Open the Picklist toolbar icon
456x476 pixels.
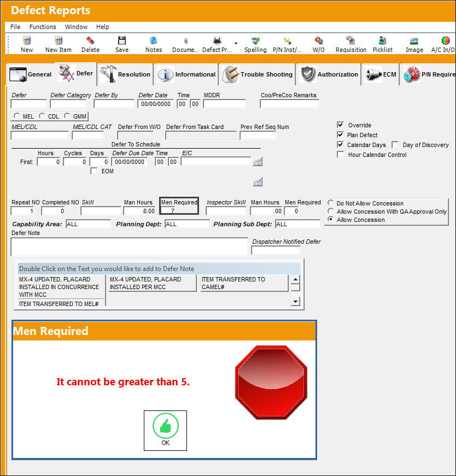pyautogui.click(x=383, y=40)
